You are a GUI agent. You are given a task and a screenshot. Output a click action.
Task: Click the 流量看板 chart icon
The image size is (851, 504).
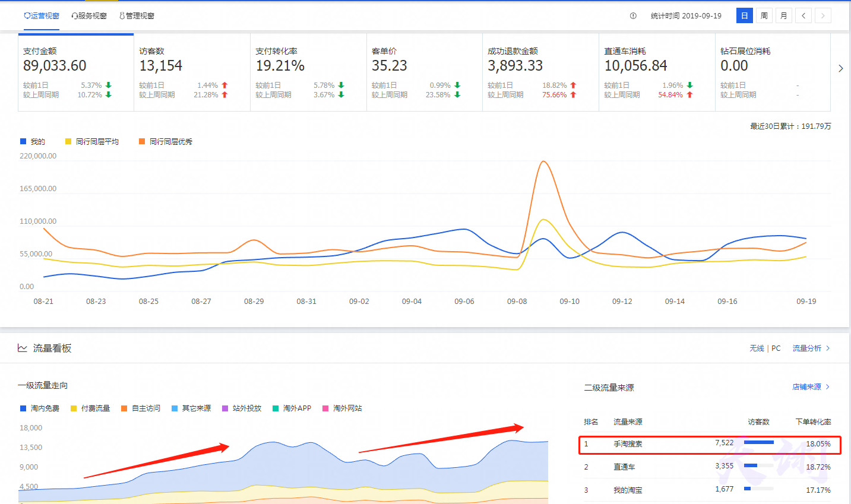tap(22, 348)
